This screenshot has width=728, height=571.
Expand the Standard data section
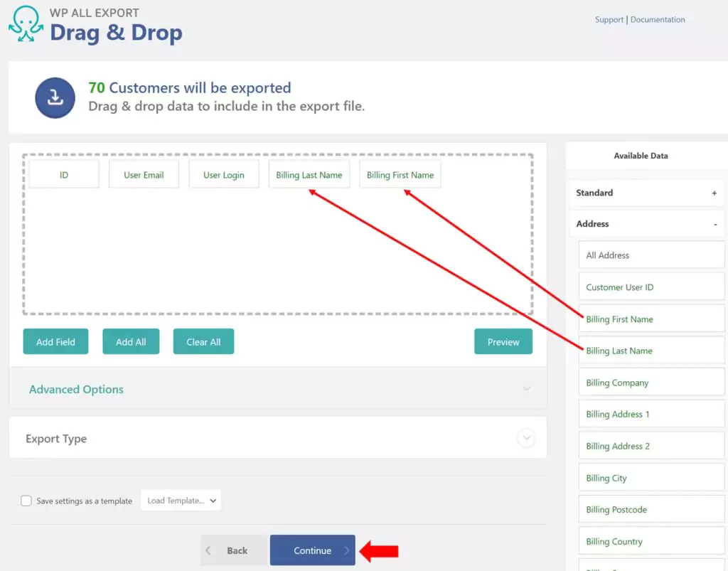[x=646, y=193]
